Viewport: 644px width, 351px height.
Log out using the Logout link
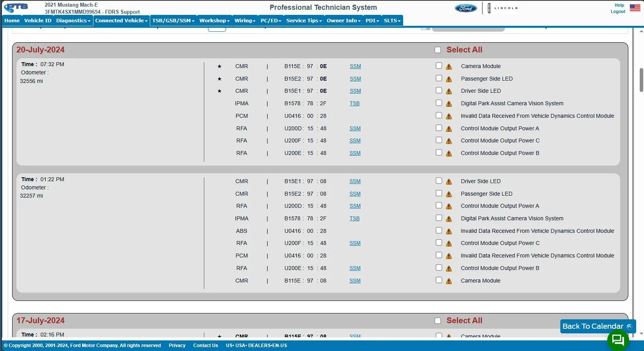coord(618,11)
